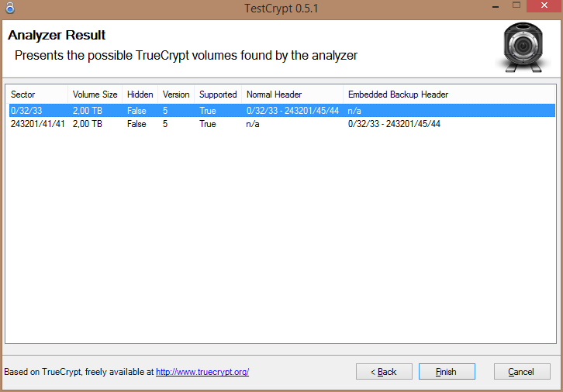Select the row with sector 243201/41/41
Viewport: 563px width, 392px height.
click(x=282, y=124)
